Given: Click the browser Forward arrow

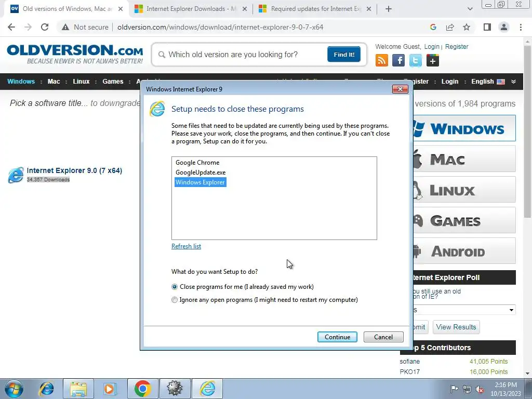Looking at the screenshot, I should coord(28,27).
